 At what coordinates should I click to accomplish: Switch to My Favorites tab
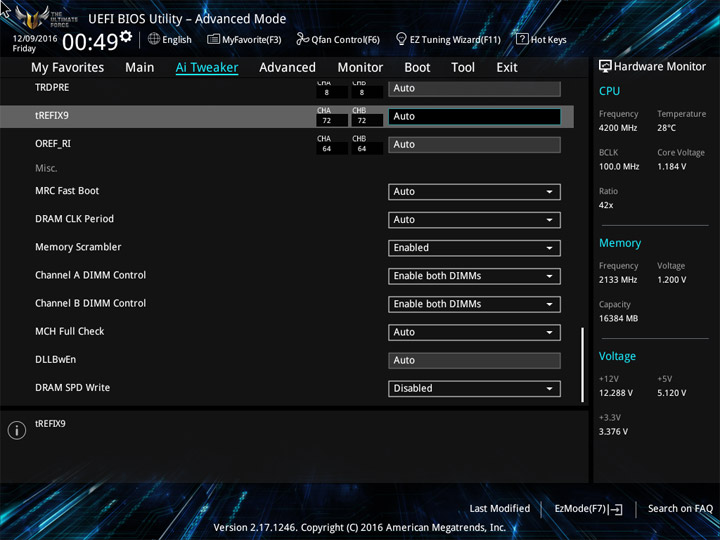(x=68, y=68)
